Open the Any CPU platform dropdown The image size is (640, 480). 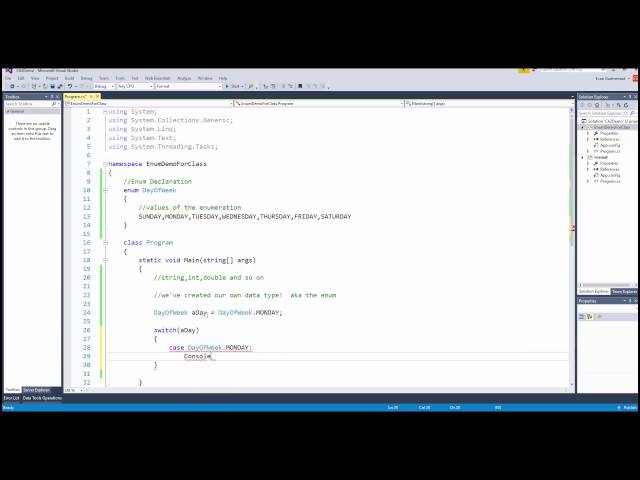(135, 86)
